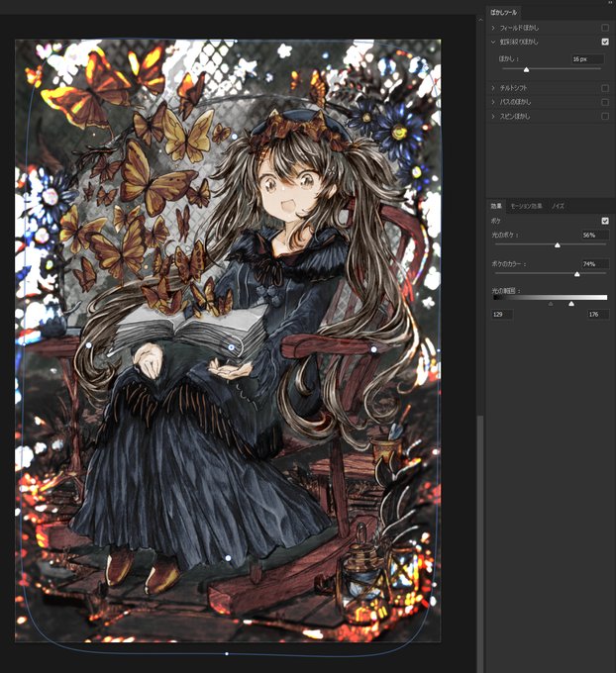Click the 176 light range field

click(598, 314)
